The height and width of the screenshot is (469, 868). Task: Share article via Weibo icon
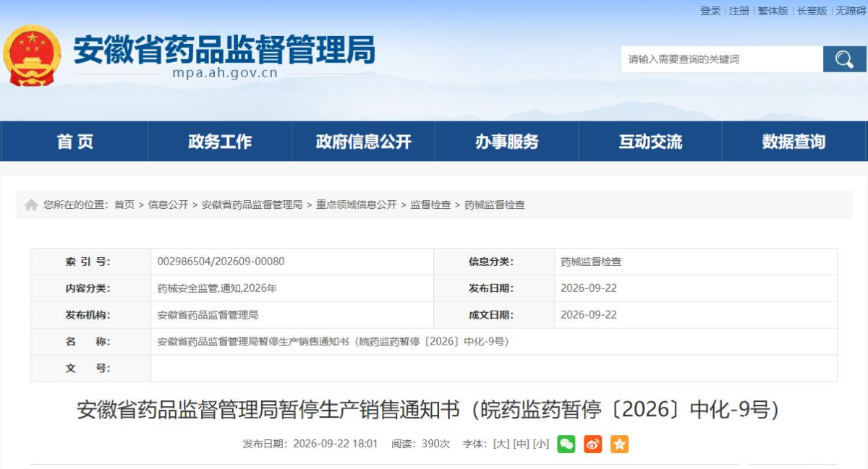click(592, 444)
